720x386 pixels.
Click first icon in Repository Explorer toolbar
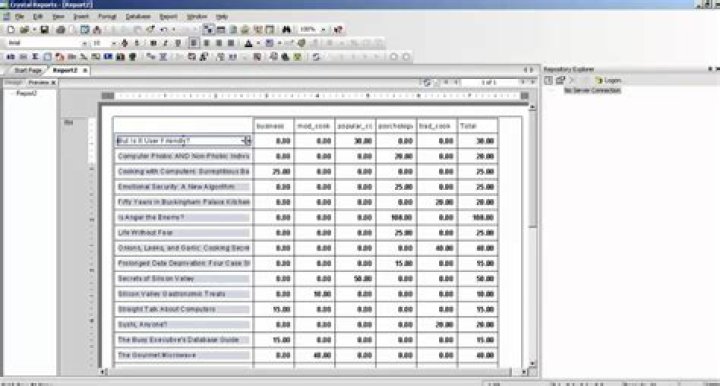[548, 80]
